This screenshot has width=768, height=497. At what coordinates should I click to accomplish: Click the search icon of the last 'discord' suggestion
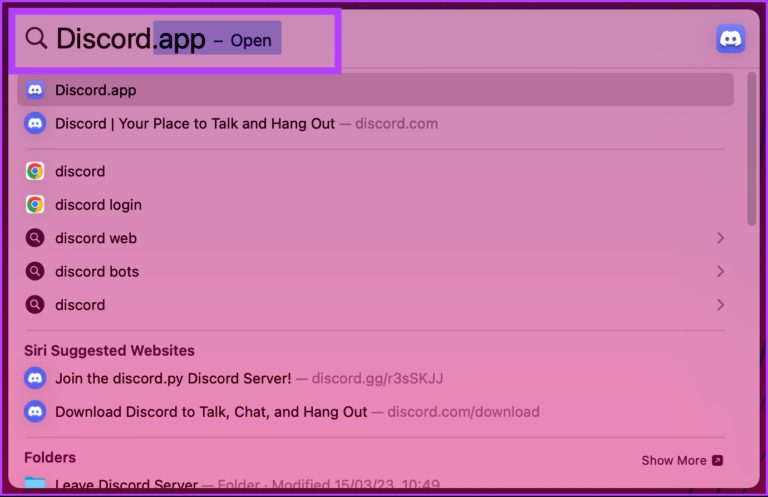point(35,305)
